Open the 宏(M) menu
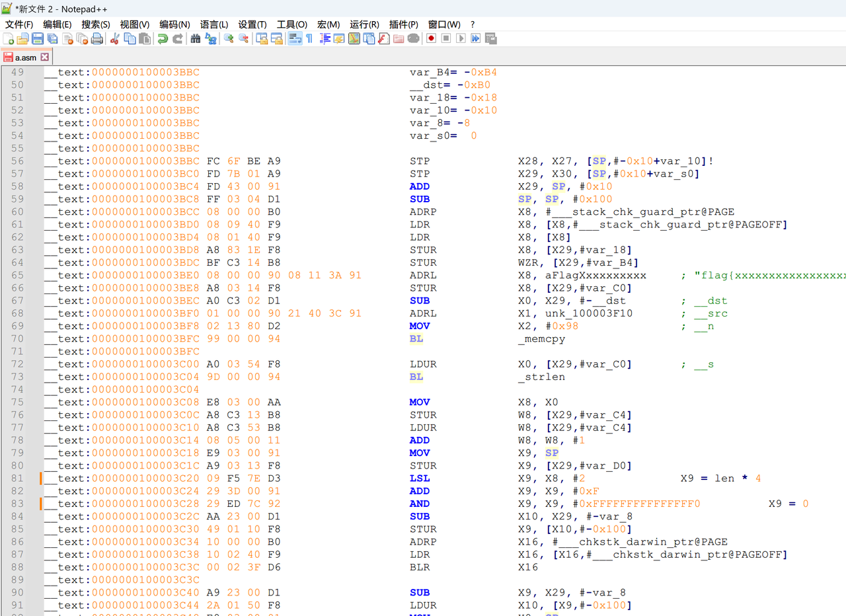Image resolution: width=846 pixels, height=616 pixels. pos(328,24)
